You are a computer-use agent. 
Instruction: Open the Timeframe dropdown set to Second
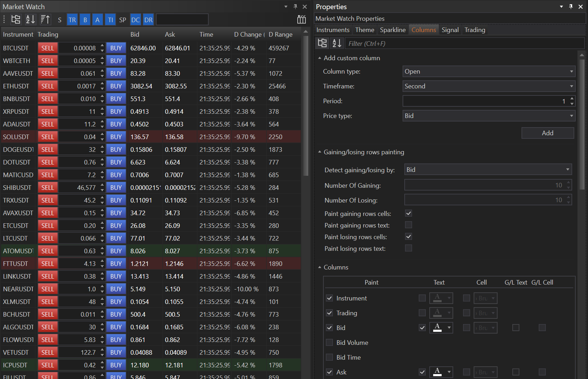tap(488, 86)
